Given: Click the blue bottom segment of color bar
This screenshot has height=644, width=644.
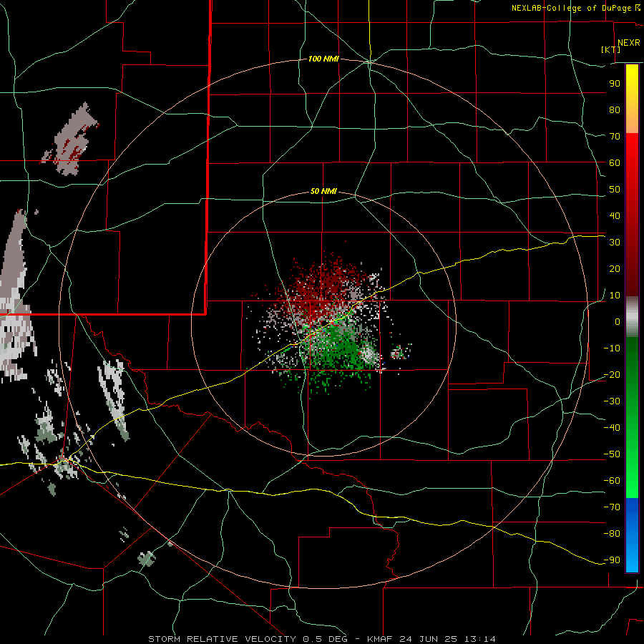Looking at the screenshot, I should (632, 535).
